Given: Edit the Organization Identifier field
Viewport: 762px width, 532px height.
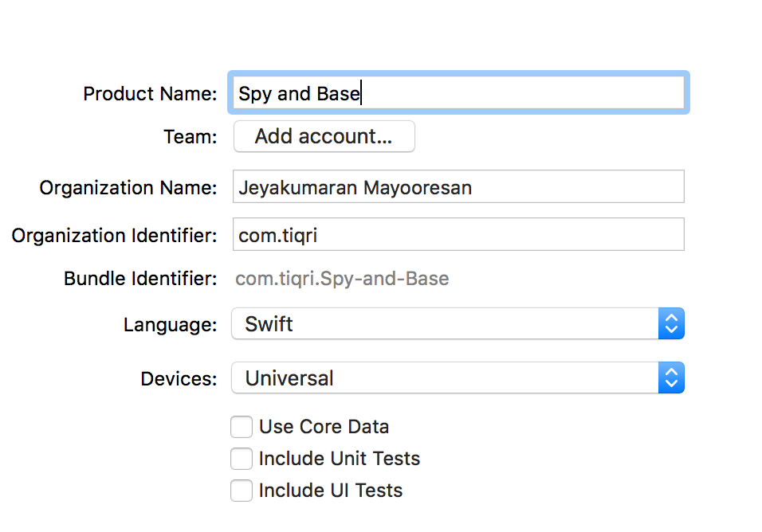Looking at the screenshot, I should click(x=458, y=235).
